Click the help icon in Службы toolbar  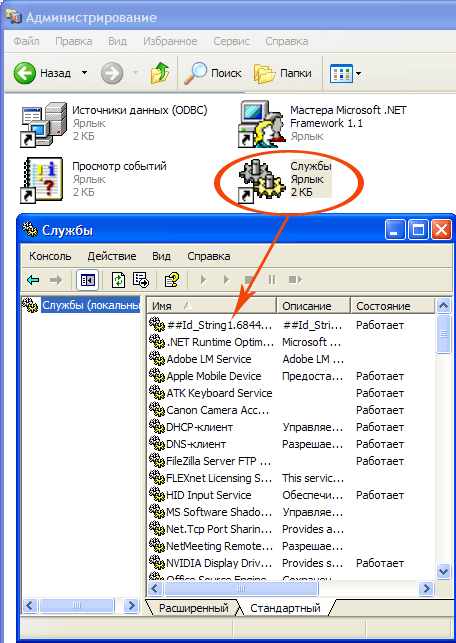click(x=172, y=280)
